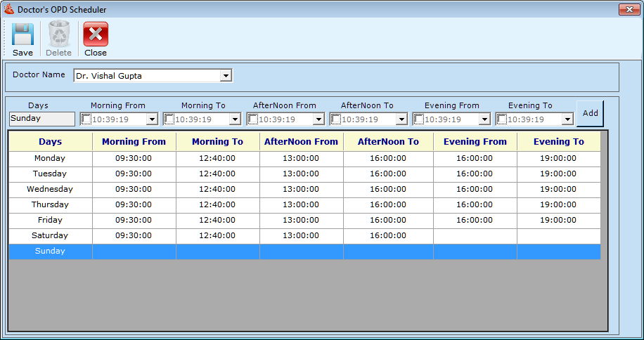Expand the AfterNoon To time dropdown arrow
This screenshot has height=340, width=644.
(x=401, y=119)
